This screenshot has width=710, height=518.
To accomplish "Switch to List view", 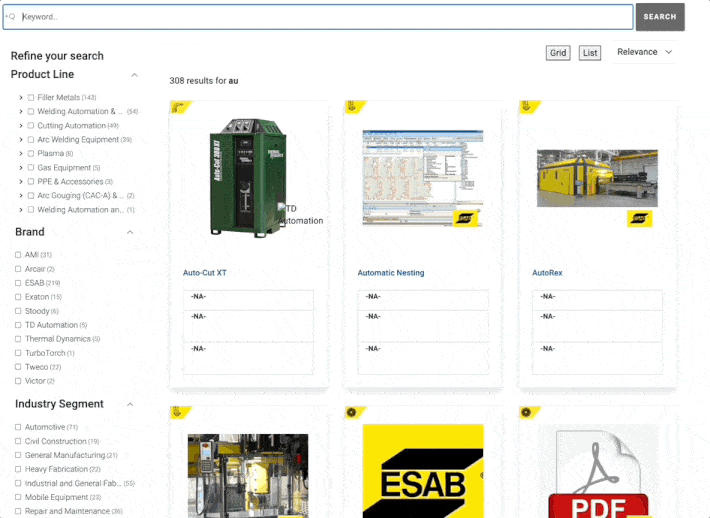I will coord(590,53).
